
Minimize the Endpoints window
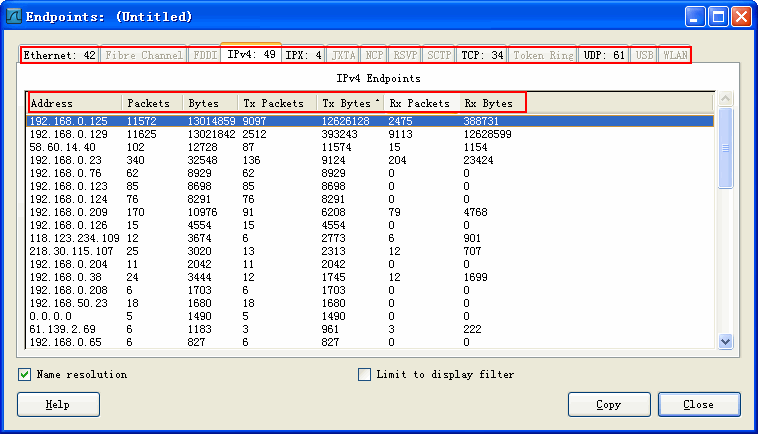tap(695, 16)
